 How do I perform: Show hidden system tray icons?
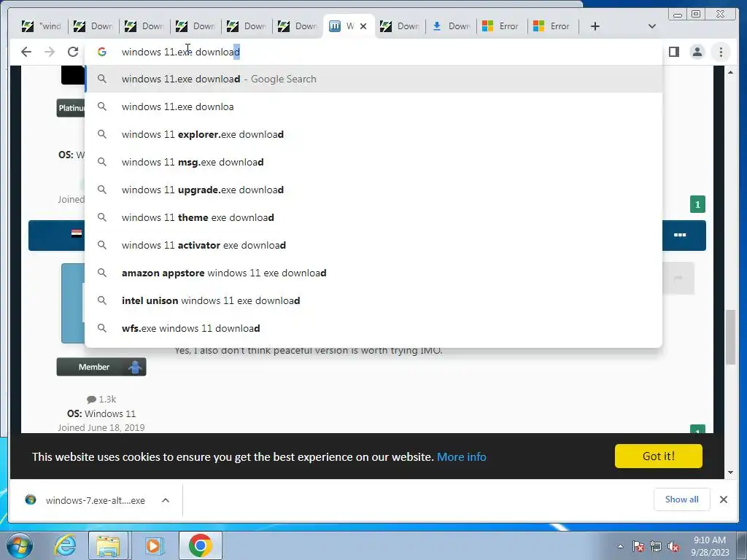[x=620, y=546]
